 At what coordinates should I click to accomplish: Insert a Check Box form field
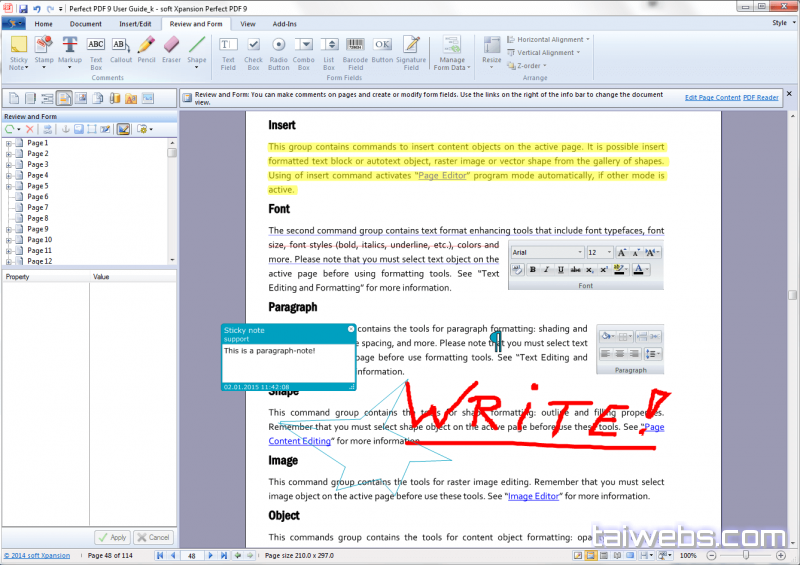pyautogui.click(x=254, y=50)
